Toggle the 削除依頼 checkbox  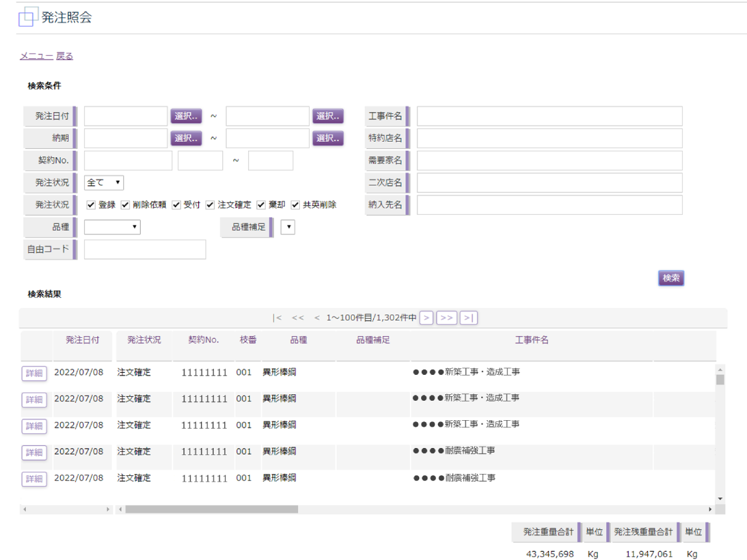tap(126, 205)
